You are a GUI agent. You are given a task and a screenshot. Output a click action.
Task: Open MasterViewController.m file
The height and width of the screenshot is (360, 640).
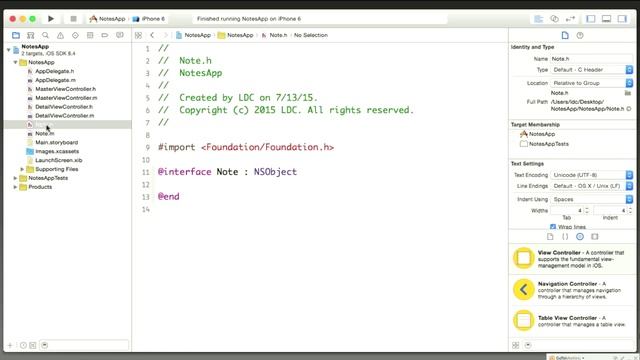pyautogui.click(x=66, y=98)
